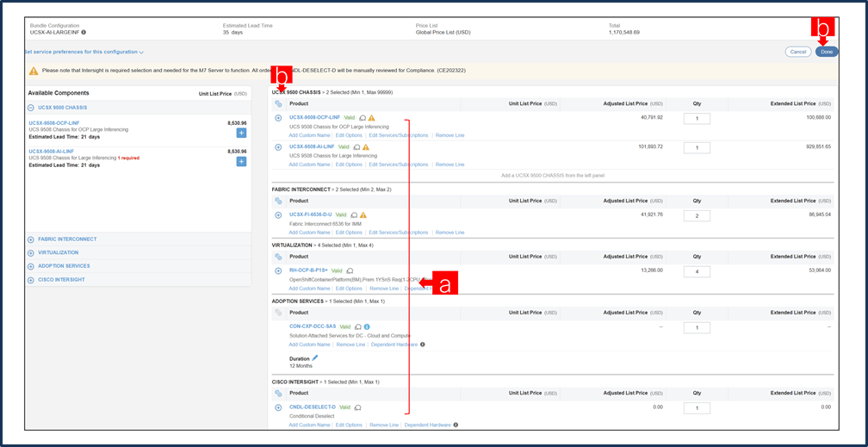The width and height of the screenshot is (868, 447).
Task: Click Add Custom Name for RH-OCP-B-P1S
Action: pos(309,289)
